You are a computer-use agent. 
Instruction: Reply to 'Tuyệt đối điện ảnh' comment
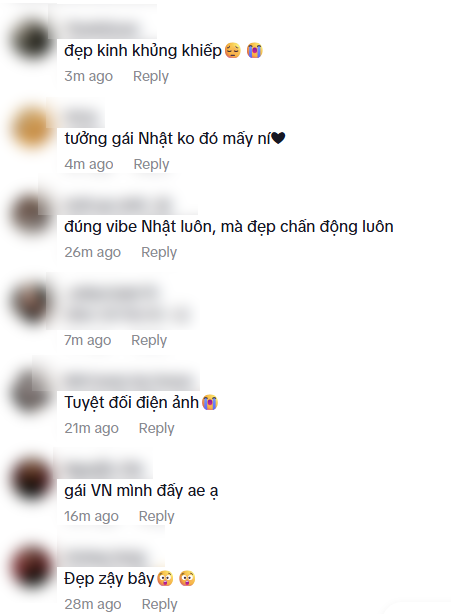[x=156, y=428]
